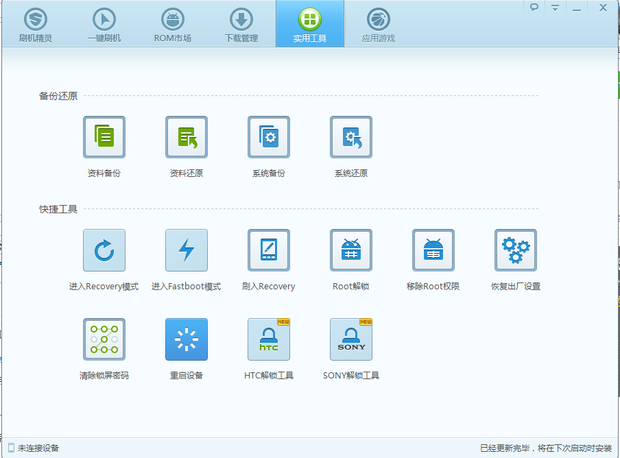Open the 资料还原 data restore tool
This screenshot has height=458, width=620.
point(186,138)
